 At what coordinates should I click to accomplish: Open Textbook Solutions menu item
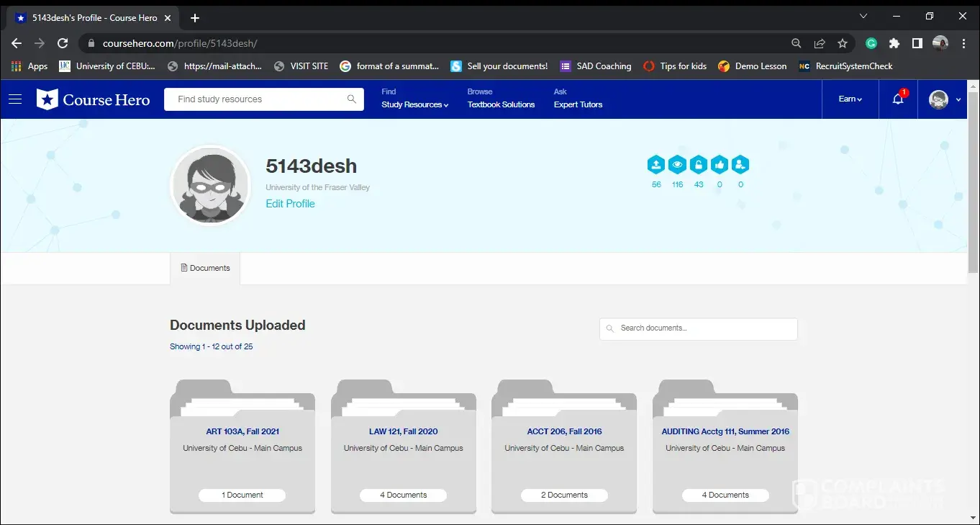tap(501, 104)
